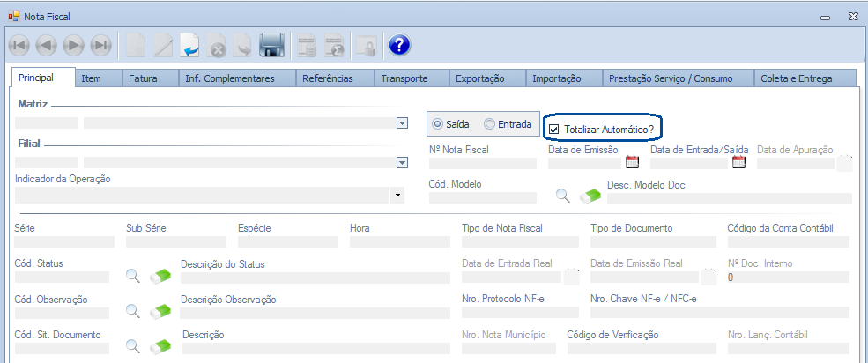This screenshot has width=868, height=363.
Task: Jump to the last record
Action: coord(100,46)
